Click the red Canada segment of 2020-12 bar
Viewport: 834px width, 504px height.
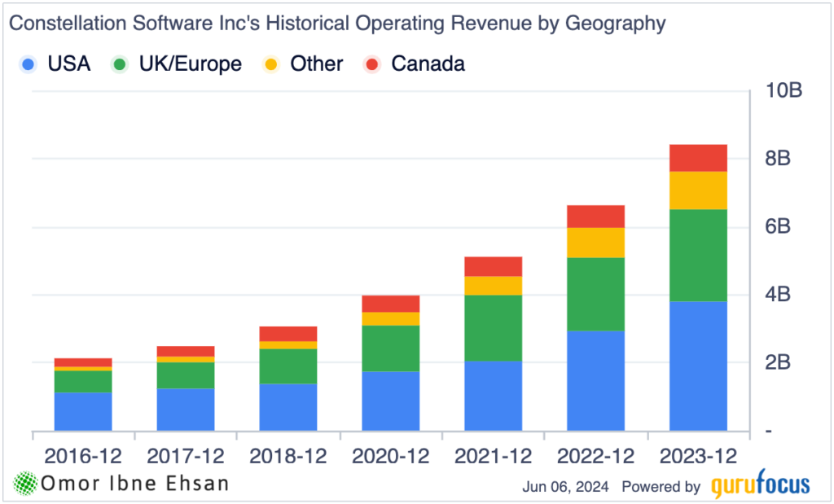[x=390, y=303]
